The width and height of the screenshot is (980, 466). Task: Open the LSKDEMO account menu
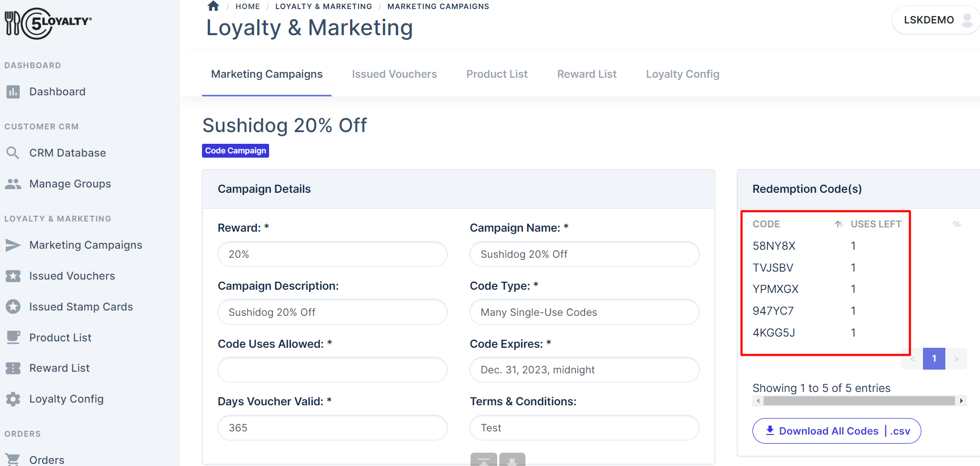tap(935, 20)
